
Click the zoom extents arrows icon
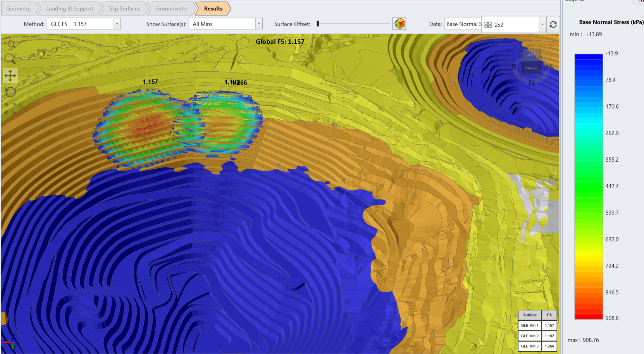10,108
